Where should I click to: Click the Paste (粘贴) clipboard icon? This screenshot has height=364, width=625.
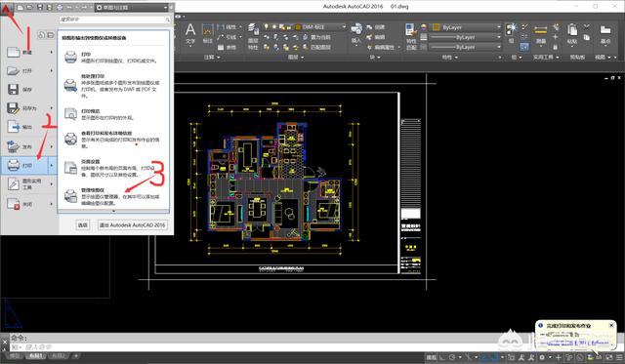pos(571,34)
